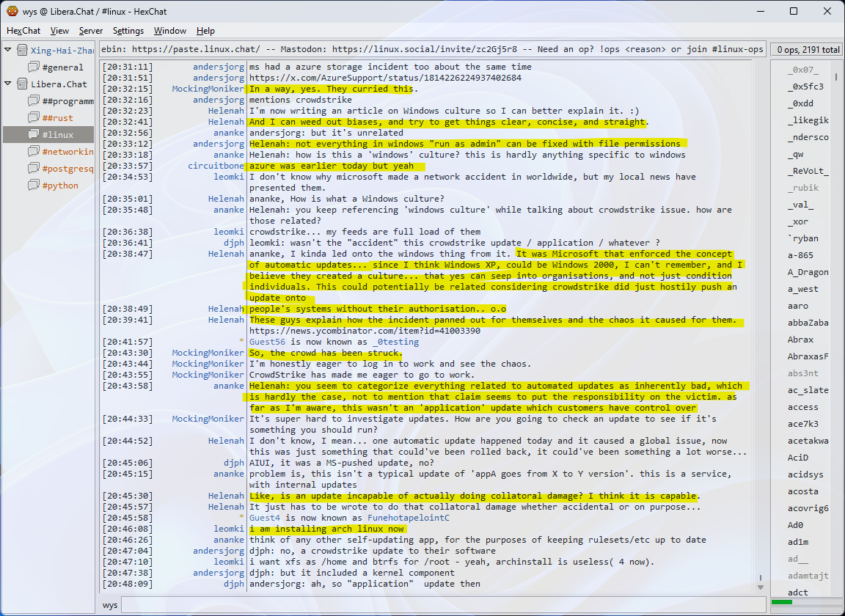Open the Settings menu

128,31
